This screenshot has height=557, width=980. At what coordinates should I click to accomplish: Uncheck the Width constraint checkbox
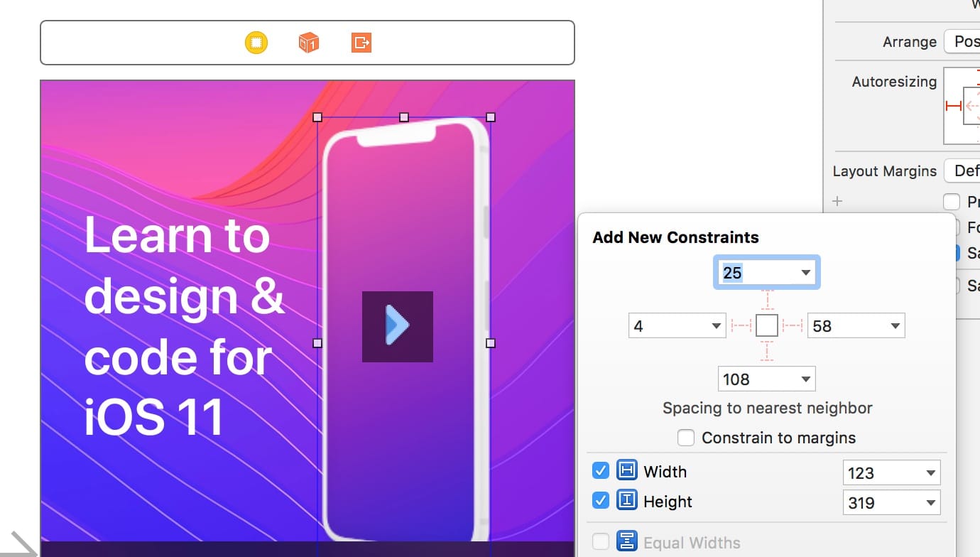[x=601, y=471]
